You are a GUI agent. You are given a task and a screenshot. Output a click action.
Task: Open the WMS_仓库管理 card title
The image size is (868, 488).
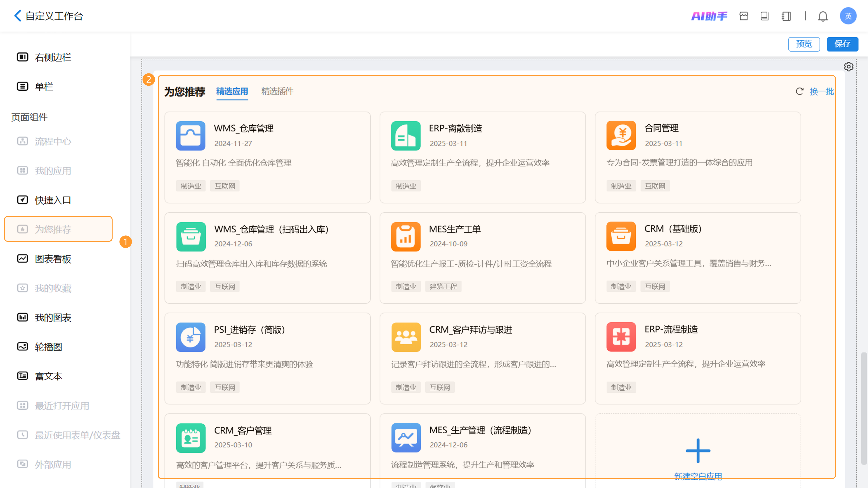point(244,128)
